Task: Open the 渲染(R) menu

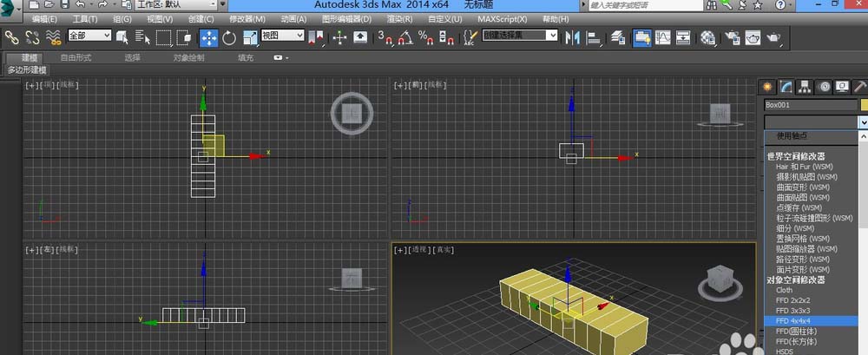Action: [x=399, y=19]
